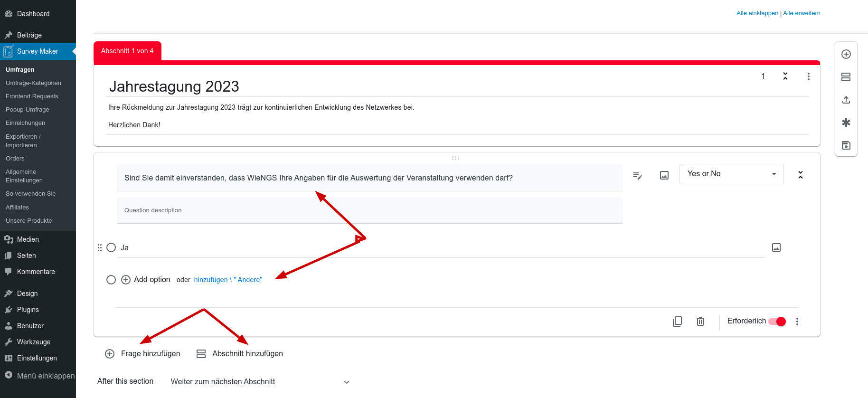
Task: Click the 'Alle einklappen' link
Action: tap(757, 13)
